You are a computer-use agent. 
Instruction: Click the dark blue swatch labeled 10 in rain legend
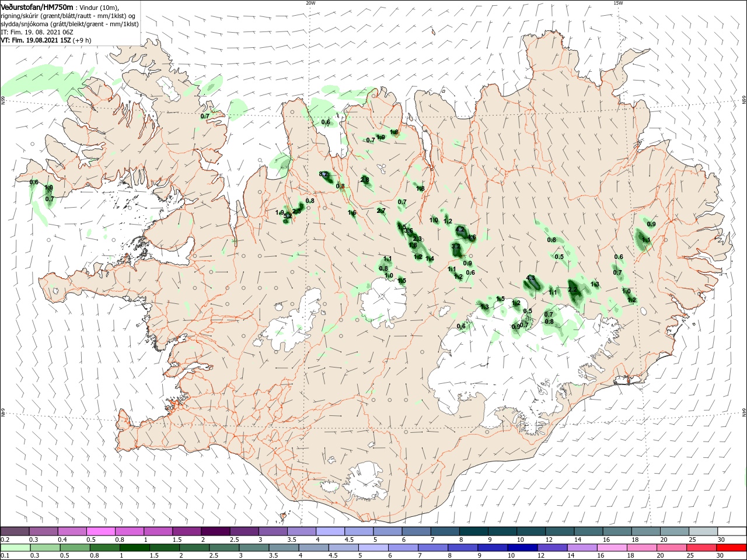tap(522, 548)
